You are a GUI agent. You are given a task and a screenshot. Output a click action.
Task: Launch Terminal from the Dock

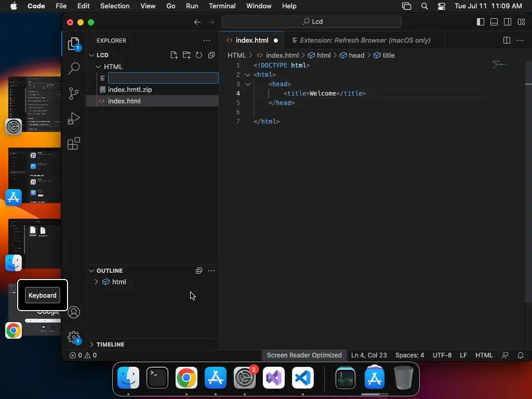point(157,378)
